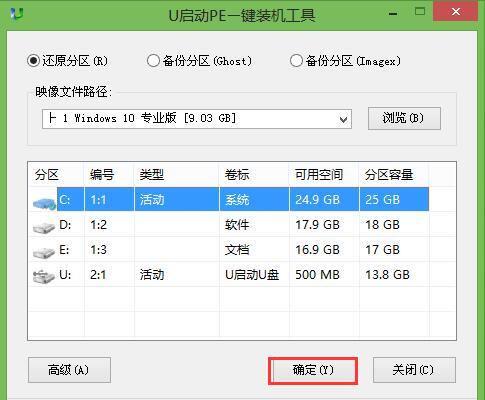Select the U: USB drive icon
The width and height of the screenshot is (485, 400).
[44, 277]
